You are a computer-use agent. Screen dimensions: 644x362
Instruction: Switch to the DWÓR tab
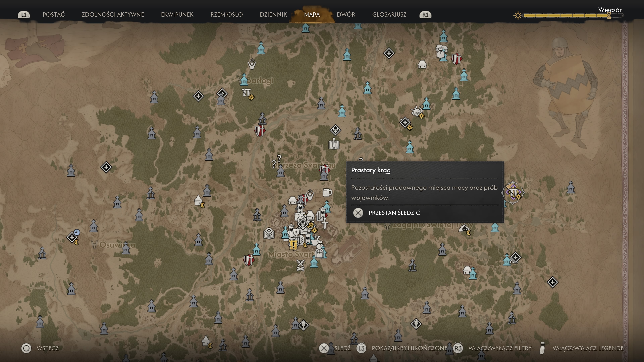tap(346, 14)
